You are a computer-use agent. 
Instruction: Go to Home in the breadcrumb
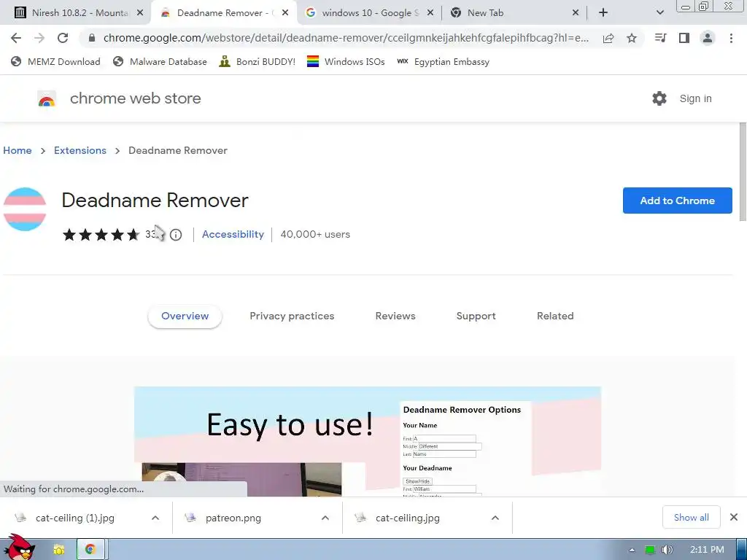(x=18, y=150)
